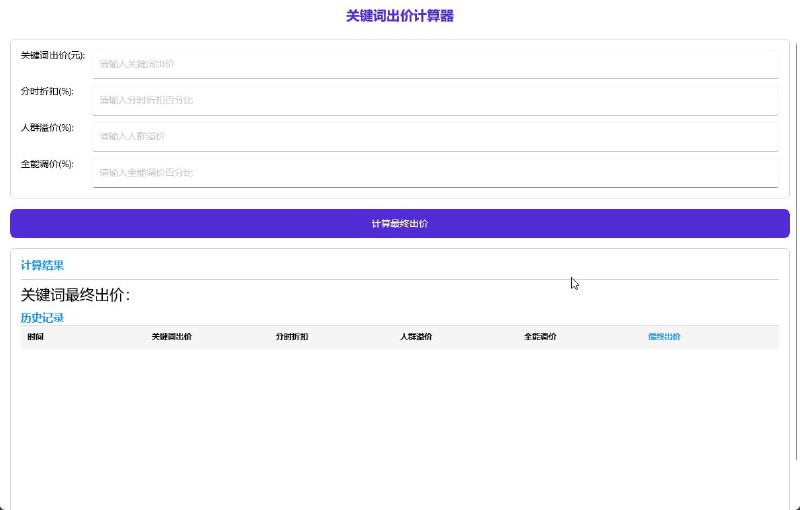The width and height of the screenshot is (800, 510).
Task: Click the 全能调价 table column header
Action: click(540, 337)
